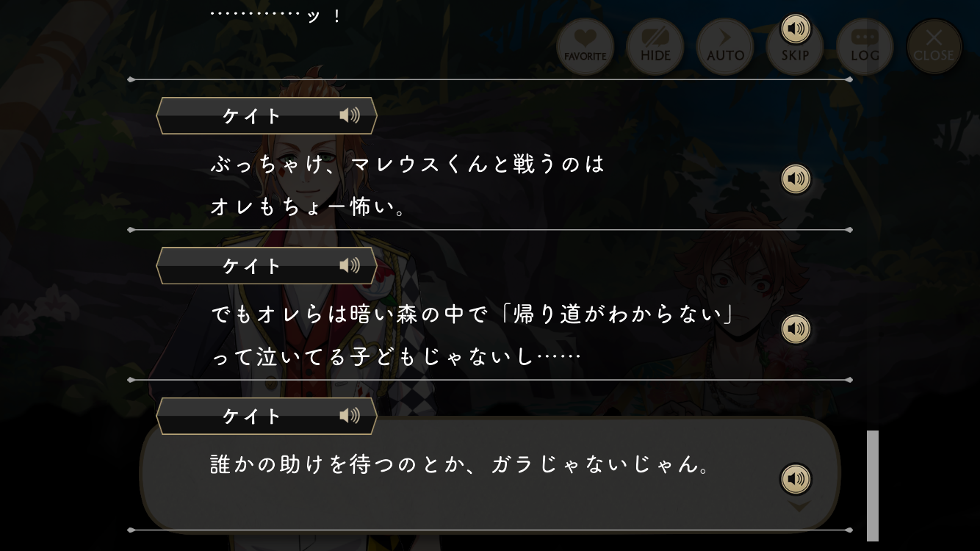Play voice for top ellipsis line
980x551 pixels.
click(796, 29)
